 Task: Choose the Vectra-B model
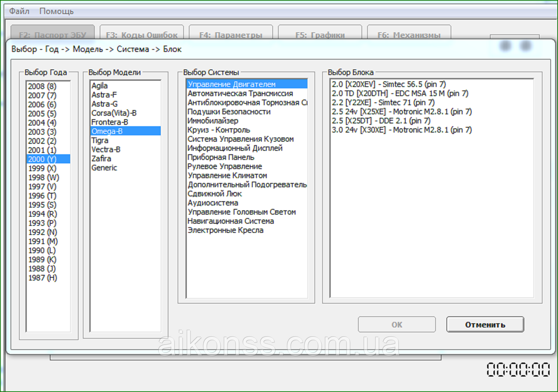coord(126,149)
